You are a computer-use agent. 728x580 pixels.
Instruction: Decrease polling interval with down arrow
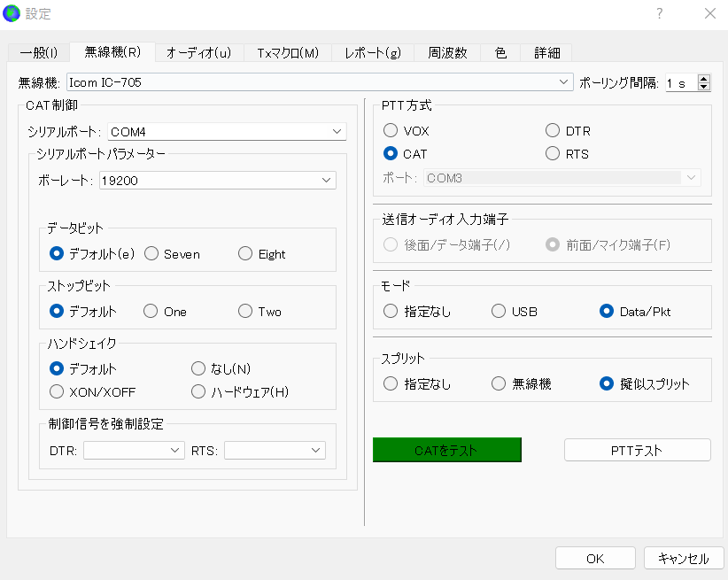(x=704, y=87)
